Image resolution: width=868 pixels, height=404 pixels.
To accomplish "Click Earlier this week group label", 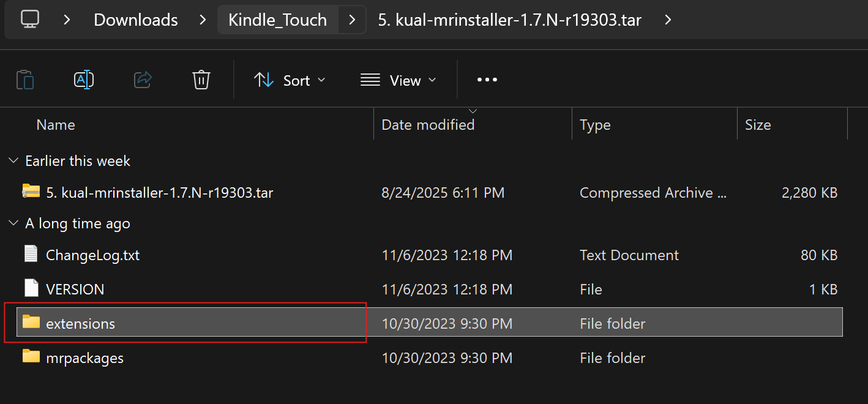I will pyautogui.click(x=78, y=161).
